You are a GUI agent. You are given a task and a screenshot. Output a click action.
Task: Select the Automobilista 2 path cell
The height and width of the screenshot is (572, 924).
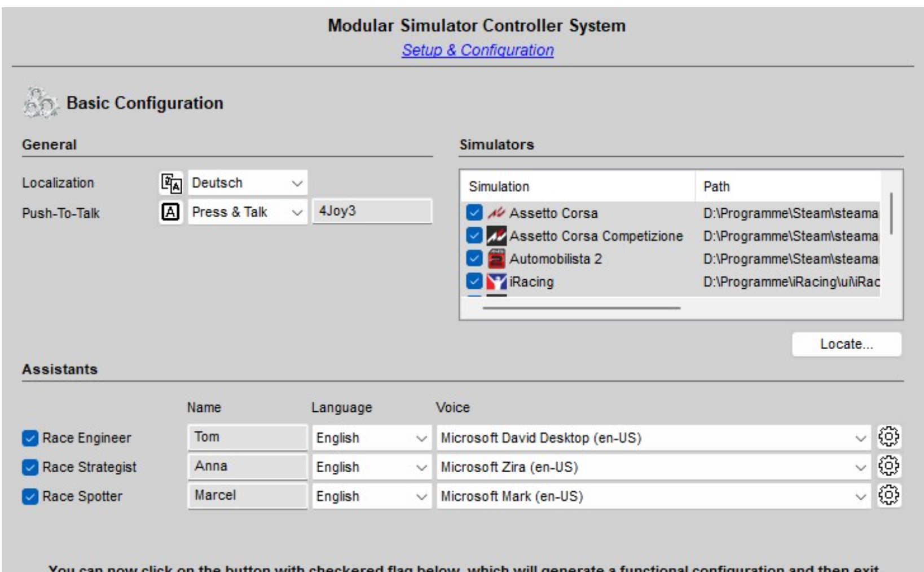(790, 259)
